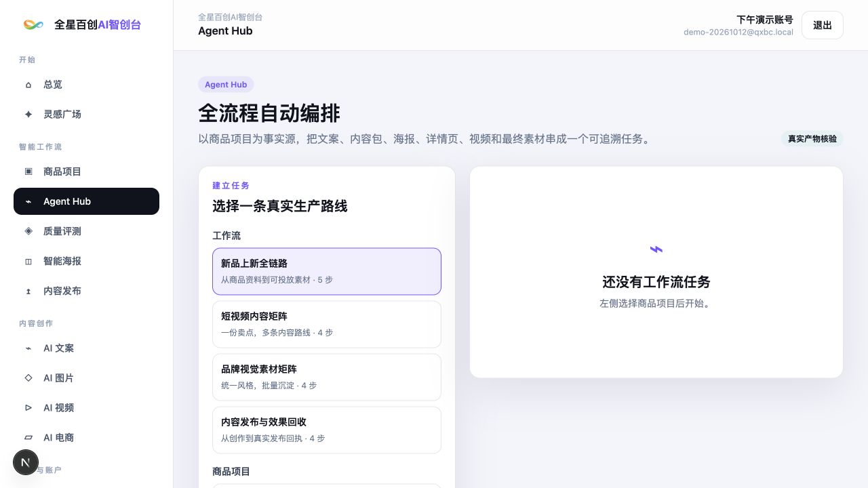Go to 灵感广场 page
868x488 pixels.
click(86, 115)
